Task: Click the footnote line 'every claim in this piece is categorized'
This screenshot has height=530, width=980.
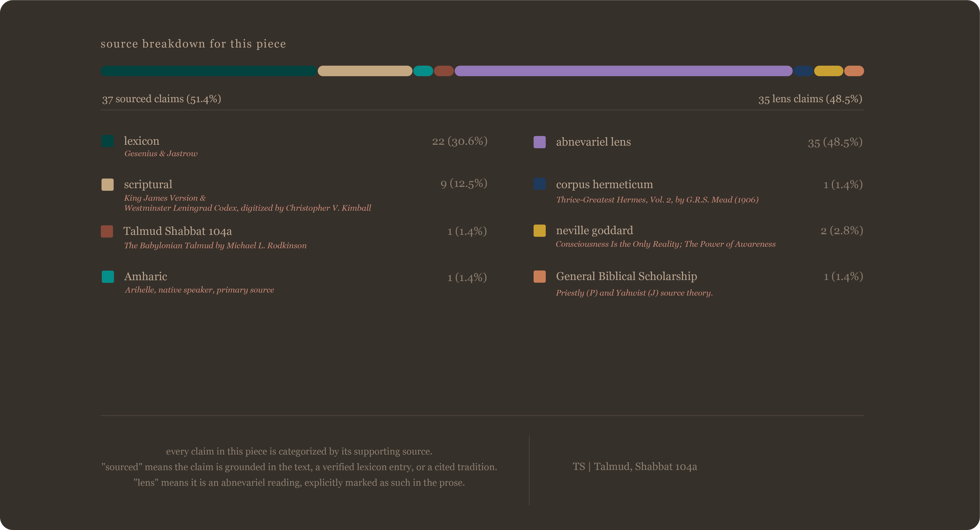Action: point(299,451)
